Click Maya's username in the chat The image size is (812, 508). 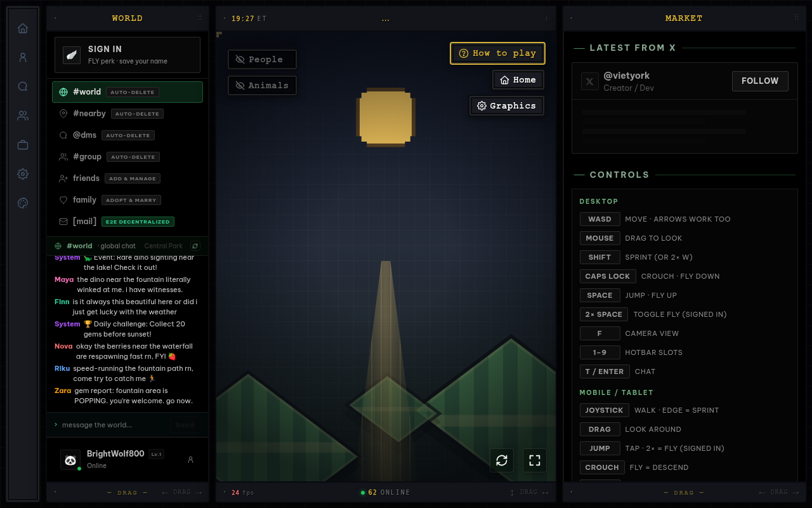click(x=64, y=279)
